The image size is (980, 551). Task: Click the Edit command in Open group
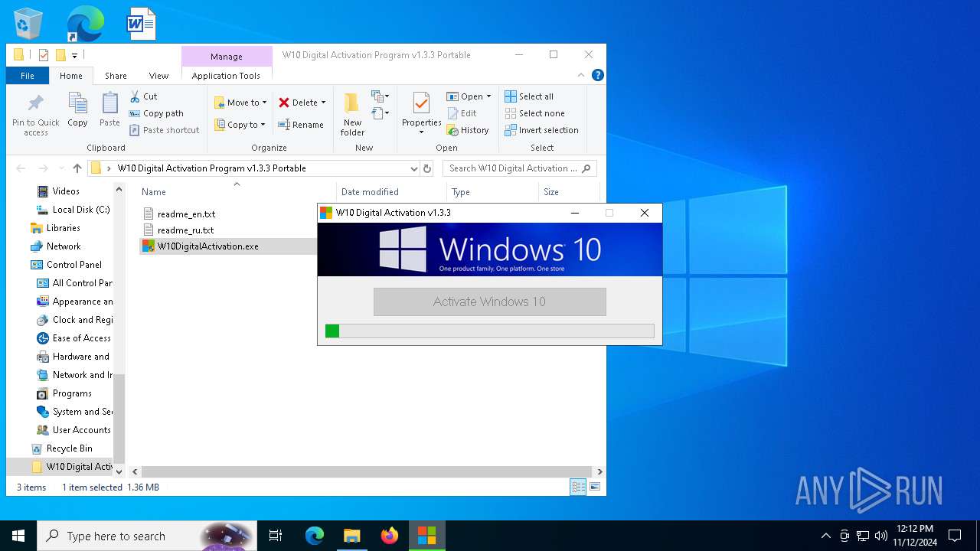462,113
